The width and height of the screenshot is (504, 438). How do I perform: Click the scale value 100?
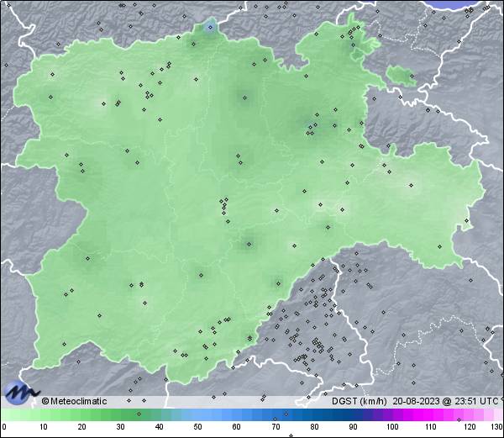[x=392, y=427]
